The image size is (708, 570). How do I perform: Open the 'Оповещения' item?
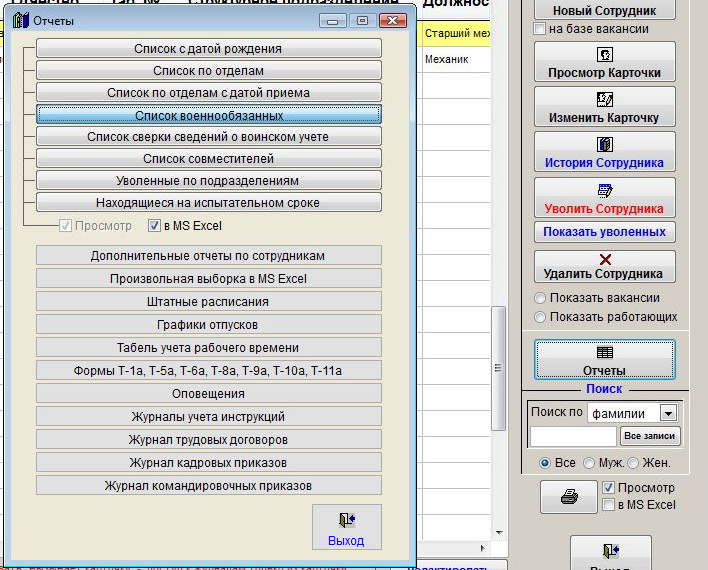click(x=209, y=393)
